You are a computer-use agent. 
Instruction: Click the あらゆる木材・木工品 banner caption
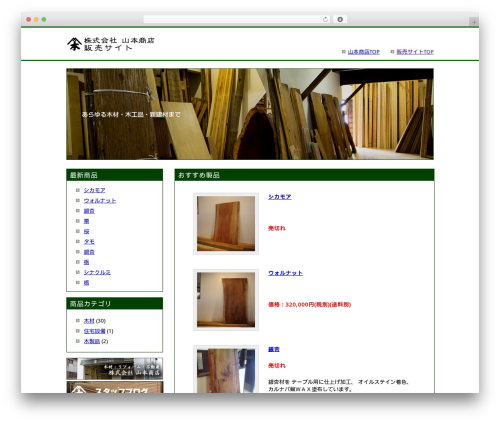(131, 114)
